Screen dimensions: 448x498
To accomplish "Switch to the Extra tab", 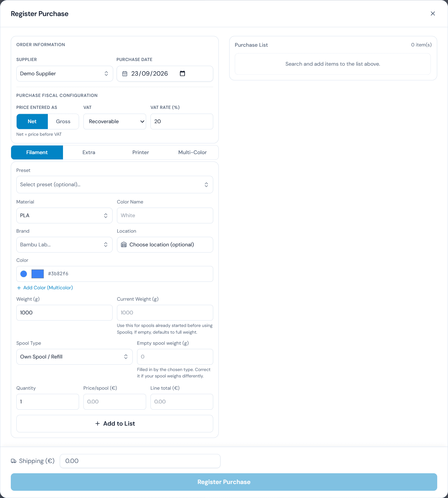I will click(89, 152).
